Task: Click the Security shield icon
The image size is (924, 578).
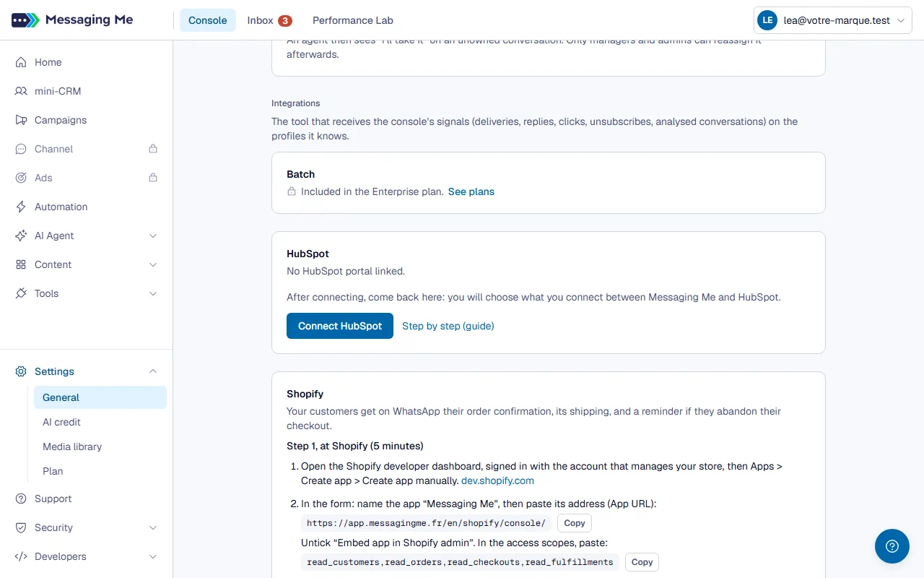Action: (x=21, y=527)
